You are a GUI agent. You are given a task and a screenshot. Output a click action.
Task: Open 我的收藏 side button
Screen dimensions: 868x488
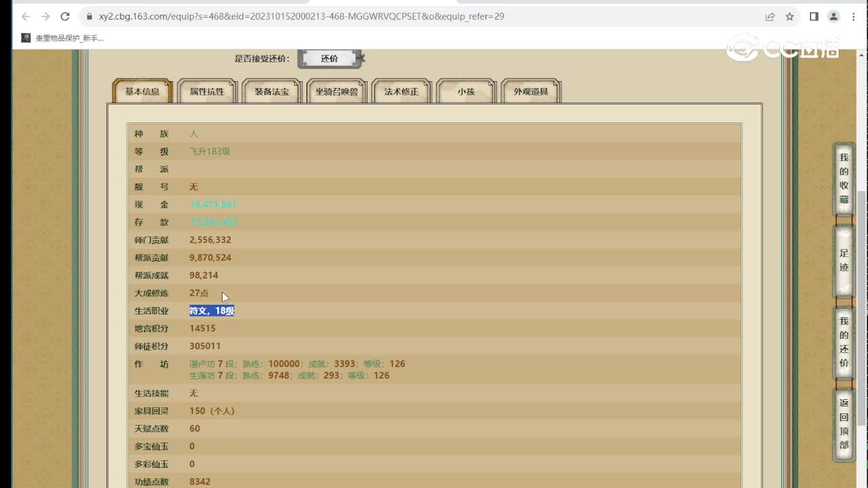point(844,179)
